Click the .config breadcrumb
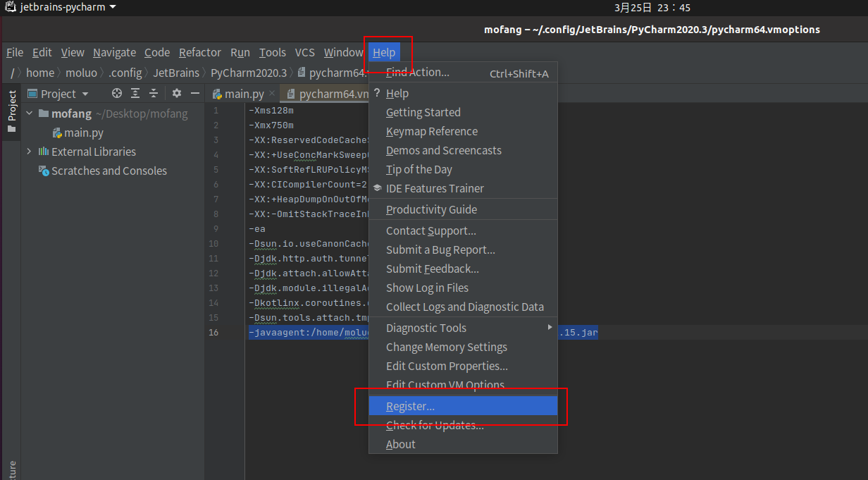The height and width of the screenshot is (480, 868). point(125,73)
